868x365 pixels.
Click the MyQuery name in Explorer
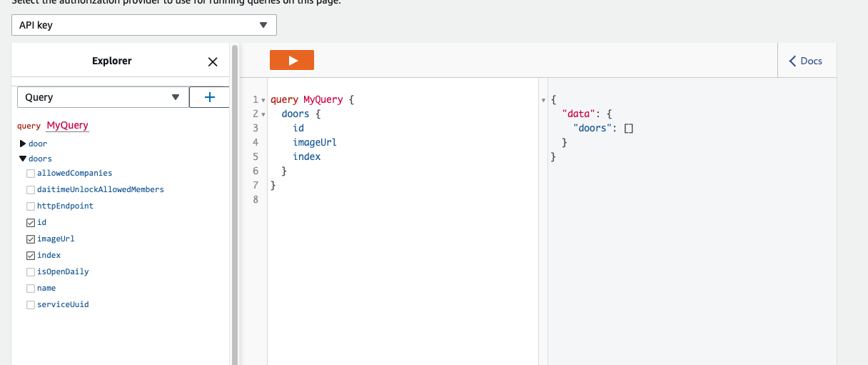pos(67,126)
